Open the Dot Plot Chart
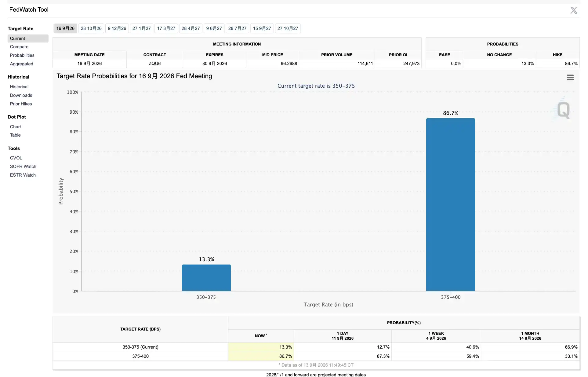The height and width of the screenshot is (377, 588). click(x=16, y=127)
